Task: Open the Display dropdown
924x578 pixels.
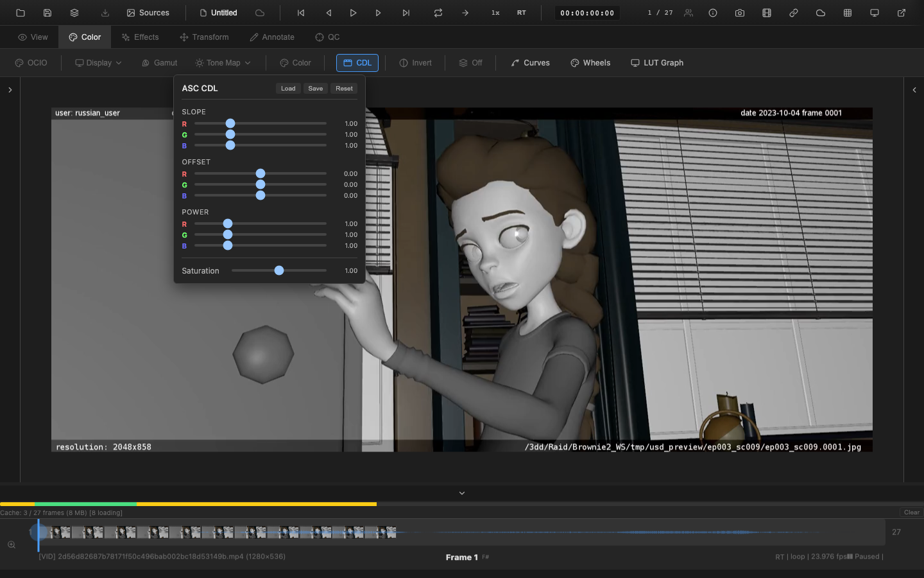Action: coord(98,63)
